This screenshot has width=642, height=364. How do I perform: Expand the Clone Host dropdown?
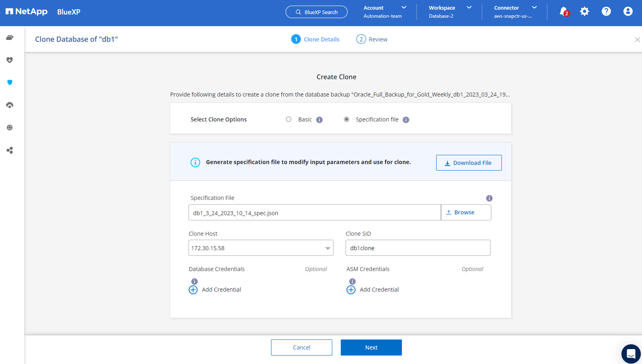tap(261, 248)
